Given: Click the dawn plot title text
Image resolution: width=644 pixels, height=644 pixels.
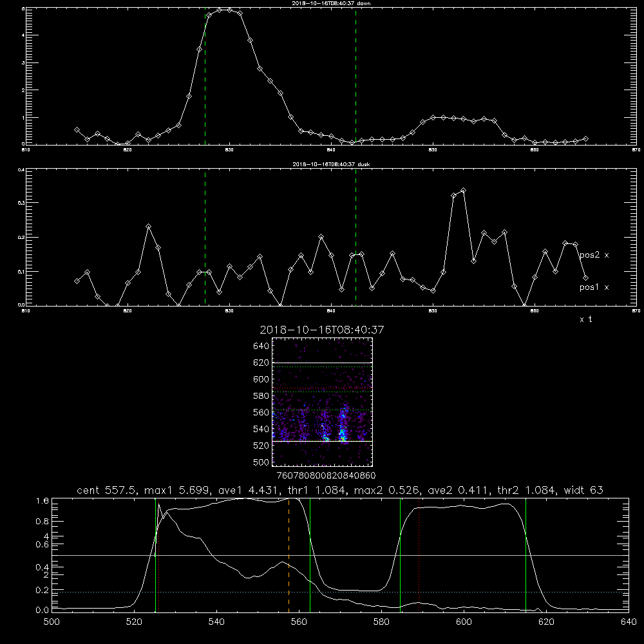Looking at the screenshot, I should (x=331, y=3).
